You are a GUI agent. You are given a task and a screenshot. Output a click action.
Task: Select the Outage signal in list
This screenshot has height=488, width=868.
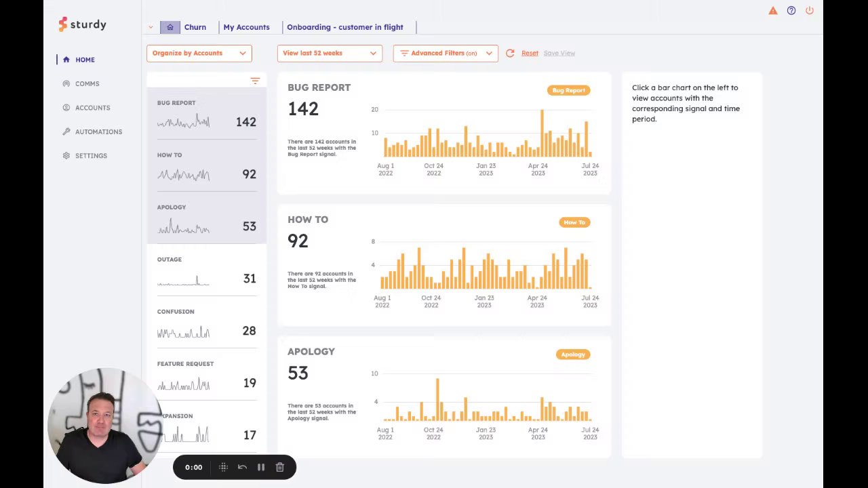tap(206, 271)
